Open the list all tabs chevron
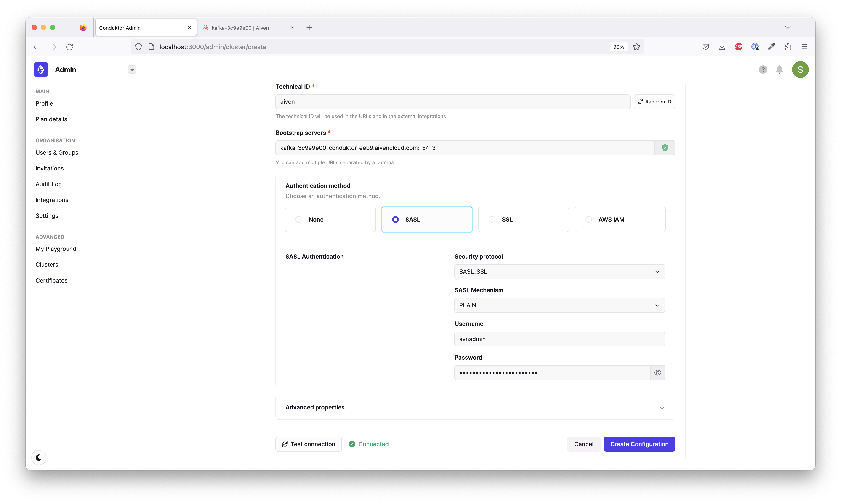This screenshot has height=504, width=841. coord(788,27)
